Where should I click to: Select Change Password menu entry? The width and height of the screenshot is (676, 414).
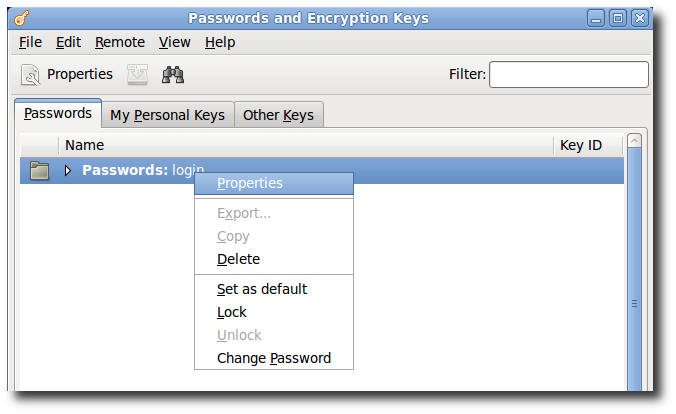[274, 358]
